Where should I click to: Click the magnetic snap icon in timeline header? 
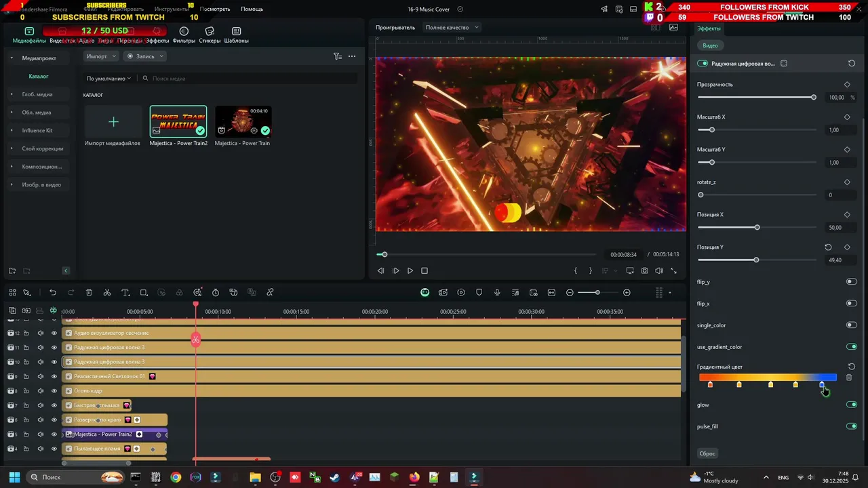click(x=53, y=311)
